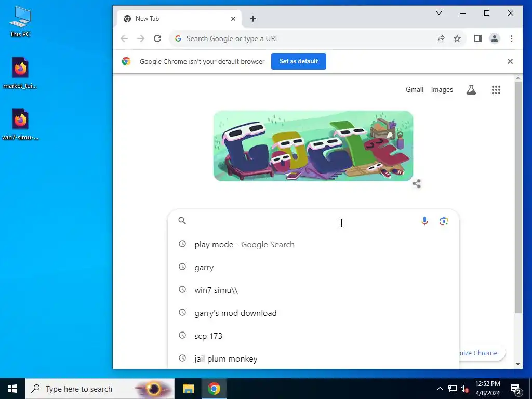532x399 pixels.
Task: Click the Chrome forward arrow
Action: click(140, 38)
